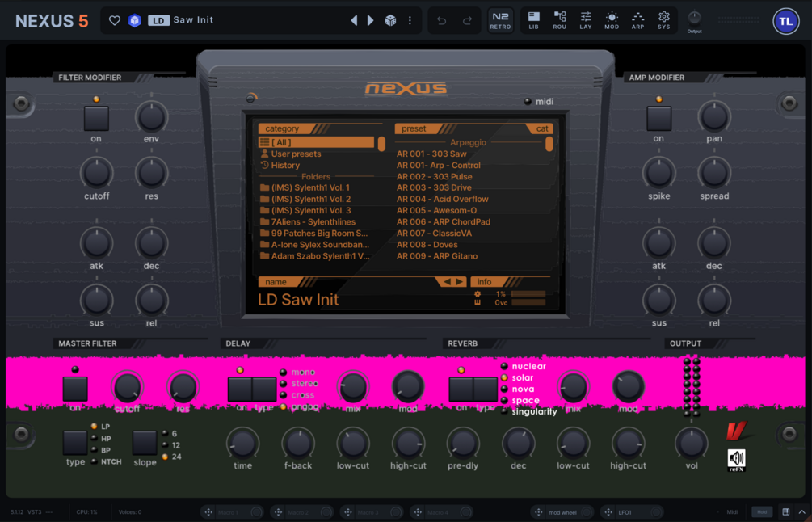Screen dimensions: 812x522
Task: Switch to N2 RETRO skin view
Action: (x=500, y=21)
